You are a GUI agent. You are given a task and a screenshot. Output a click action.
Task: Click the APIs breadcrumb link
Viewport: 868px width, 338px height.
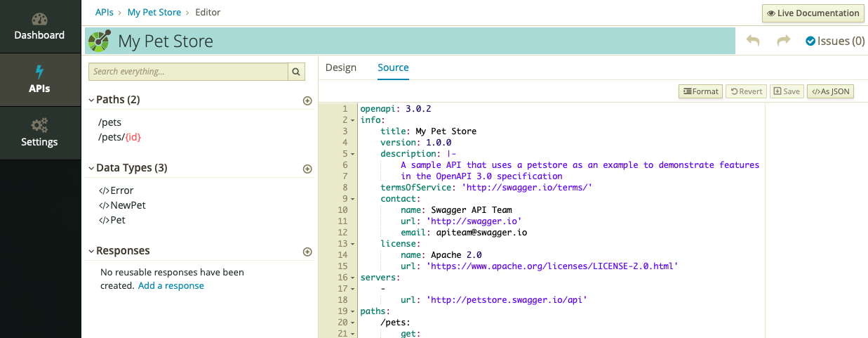click(105, 13)
